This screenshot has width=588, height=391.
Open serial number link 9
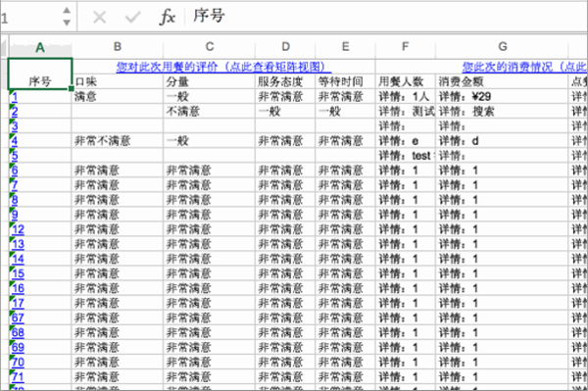click(x=15, y=215)
